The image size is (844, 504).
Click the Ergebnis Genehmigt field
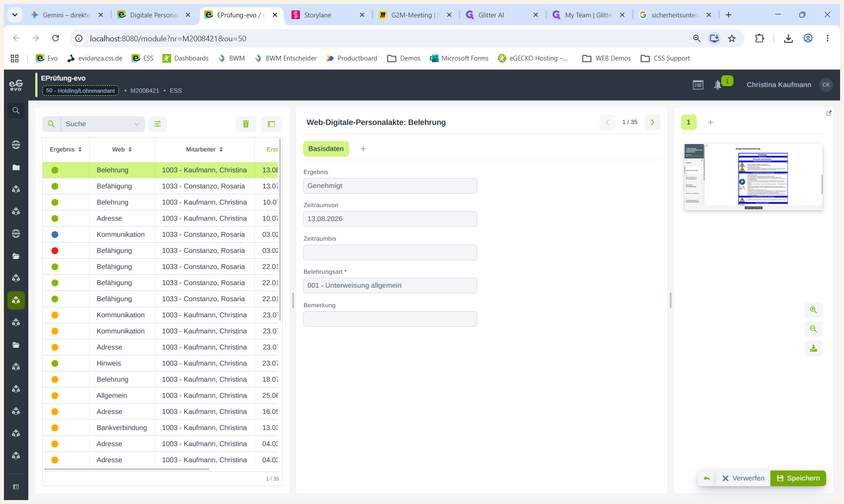[390, 186]
